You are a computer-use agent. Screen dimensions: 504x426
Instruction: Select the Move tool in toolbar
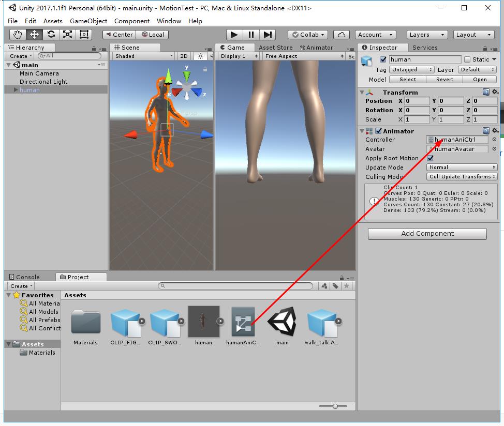click(34, 34)
